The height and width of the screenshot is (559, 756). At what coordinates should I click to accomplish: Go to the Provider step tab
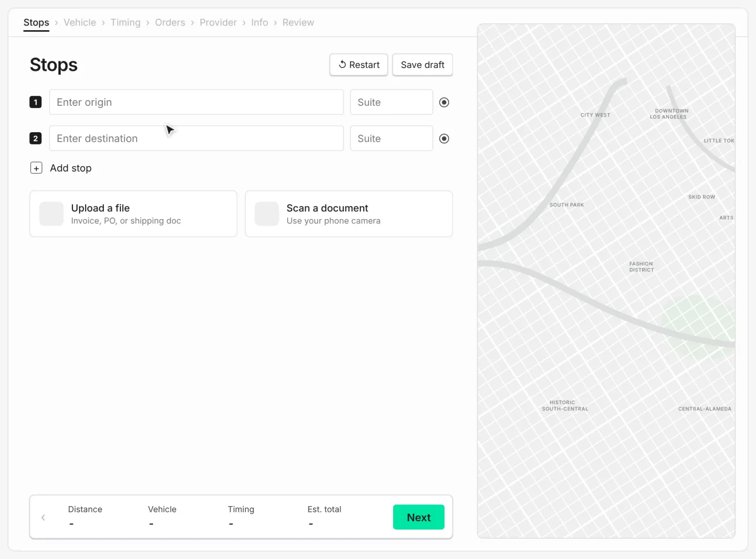coord(218,23)
